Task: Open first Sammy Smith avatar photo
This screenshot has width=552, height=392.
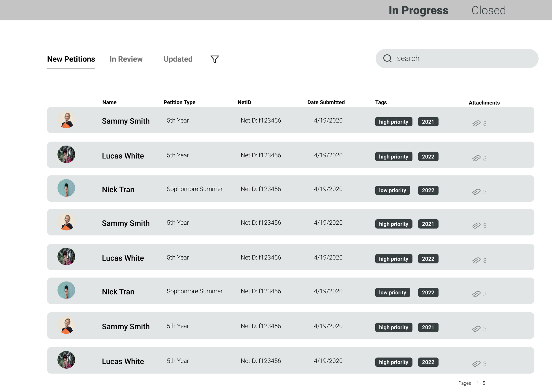Action: point(66,120)
